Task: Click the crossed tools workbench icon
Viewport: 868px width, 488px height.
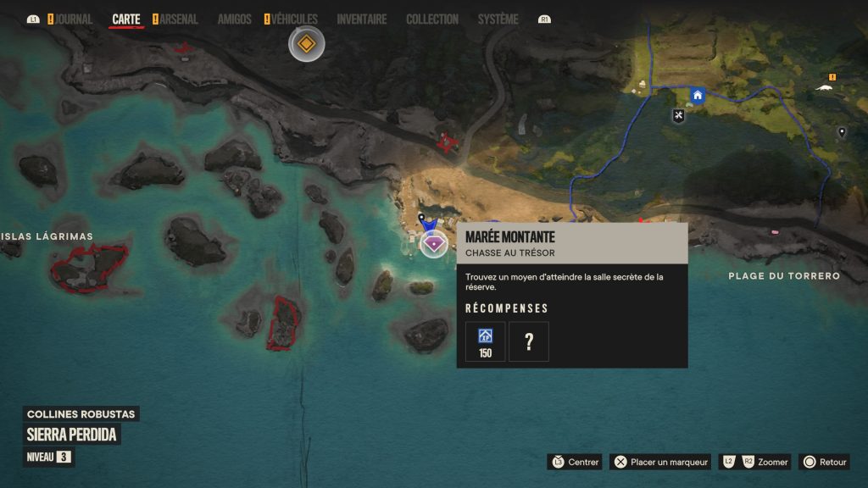Action: (x=678, y=115)
